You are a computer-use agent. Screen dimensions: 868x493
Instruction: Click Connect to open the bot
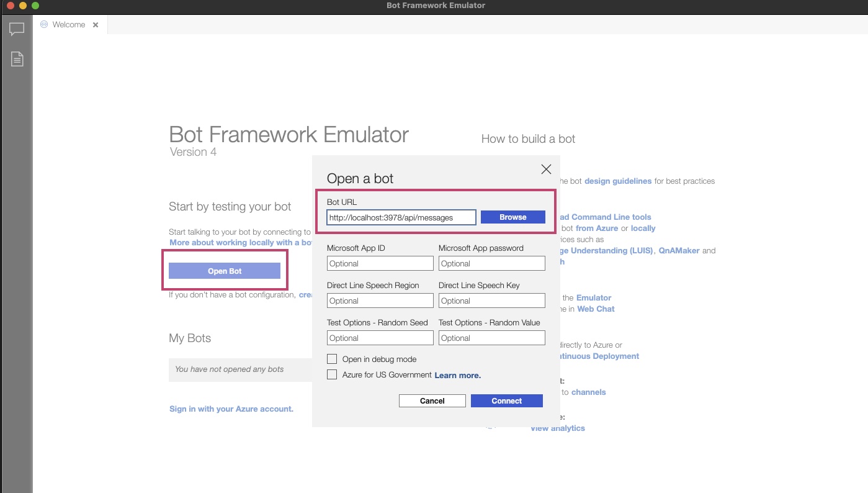507,401
